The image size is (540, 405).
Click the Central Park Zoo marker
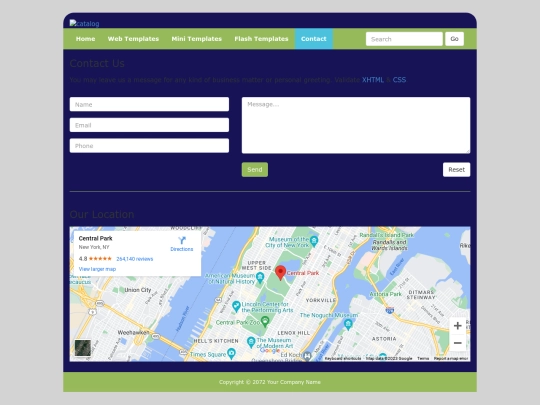(x=265, y=322)
